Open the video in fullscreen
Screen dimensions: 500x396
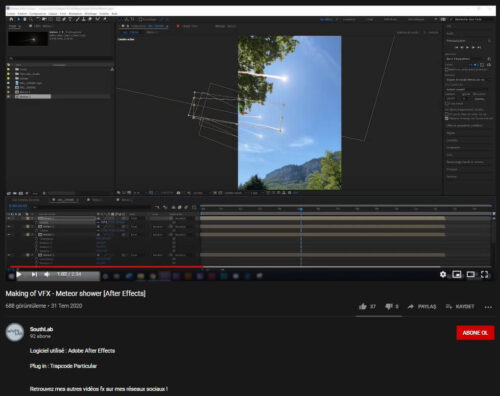[484, 274]
